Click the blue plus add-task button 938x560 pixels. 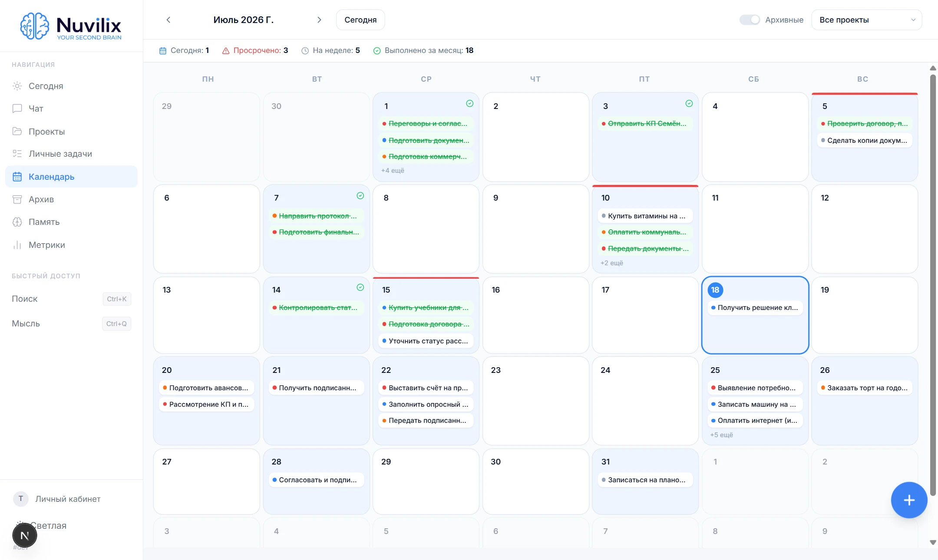coord(909,500)
